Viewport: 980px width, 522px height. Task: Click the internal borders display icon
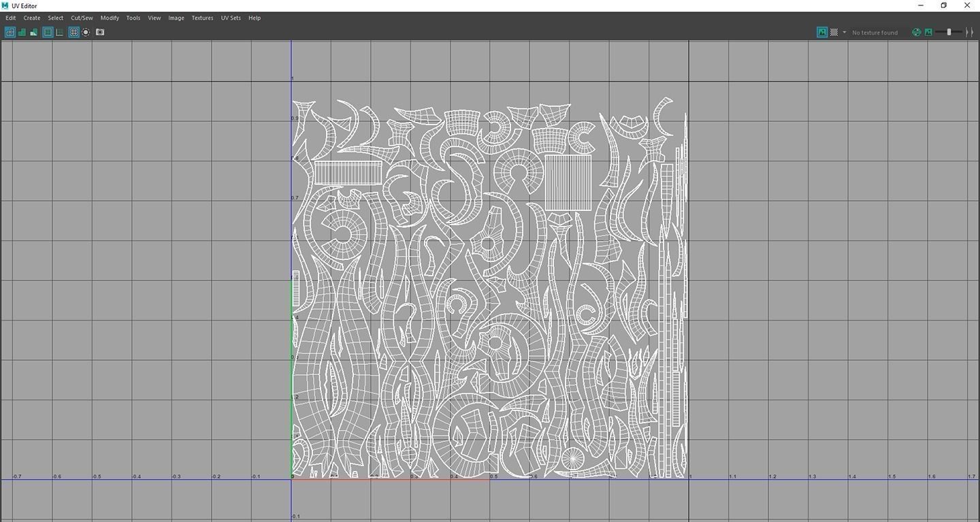click(59, 32)
